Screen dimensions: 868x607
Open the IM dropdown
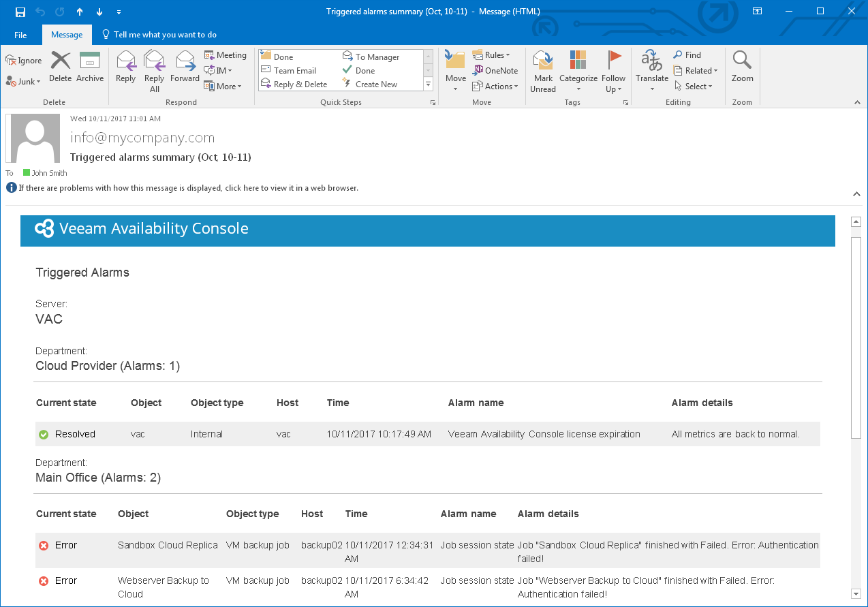tap(219, 70)
